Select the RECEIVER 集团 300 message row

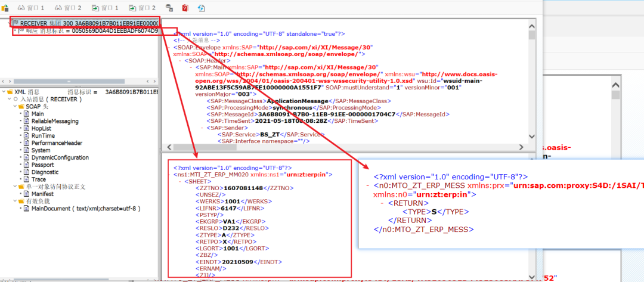point(85,23)
